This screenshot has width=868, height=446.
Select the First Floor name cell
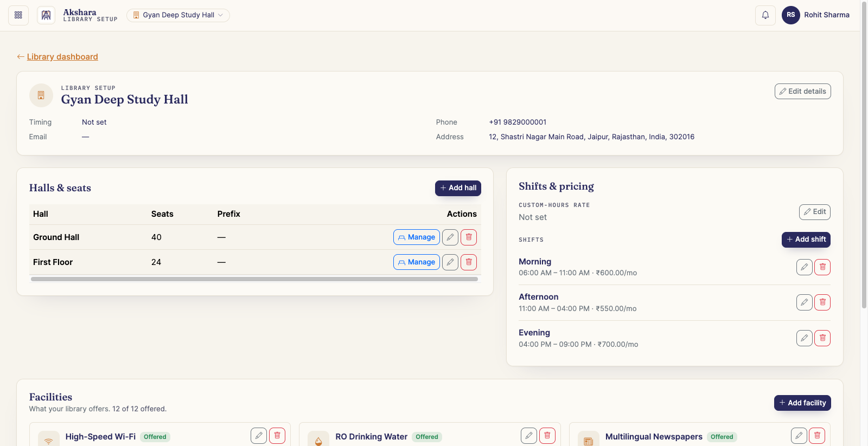[53, 262]
